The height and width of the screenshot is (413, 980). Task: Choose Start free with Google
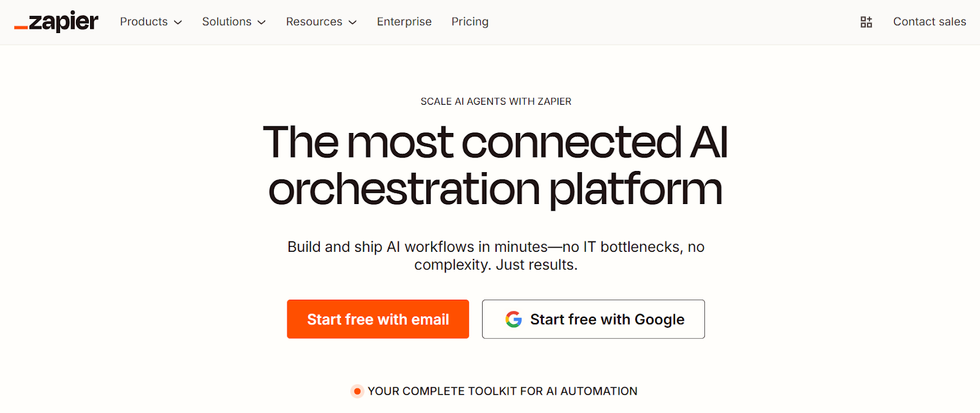593,319
